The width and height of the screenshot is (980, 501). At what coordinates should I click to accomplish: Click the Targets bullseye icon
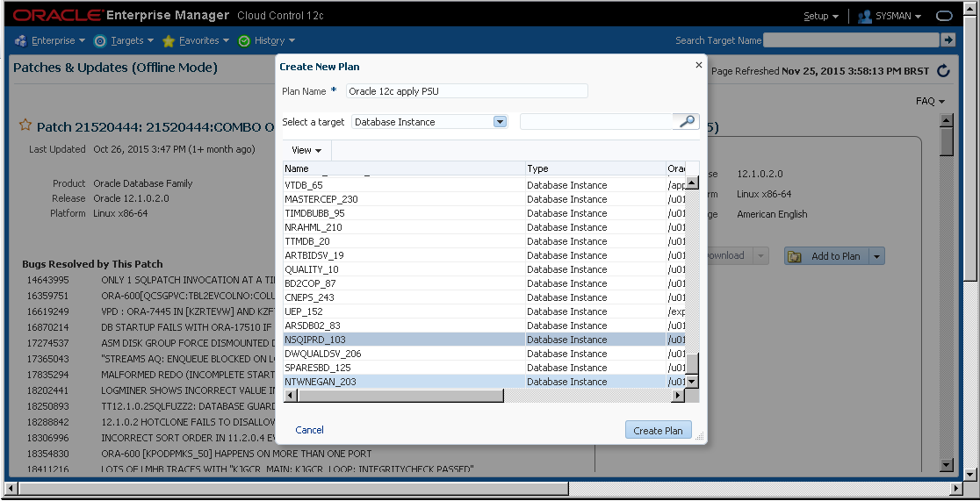(x=100, y=40)
